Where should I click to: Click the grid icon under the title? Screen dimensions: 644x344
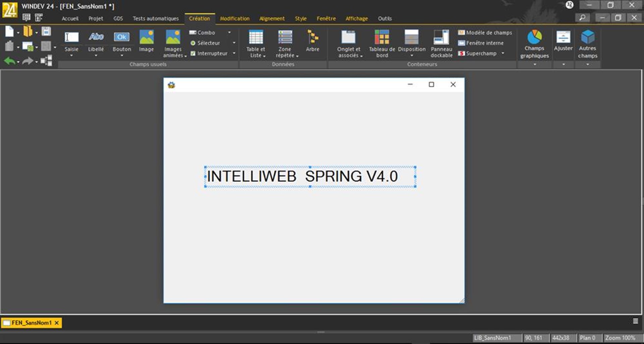(x=26, y=17)
